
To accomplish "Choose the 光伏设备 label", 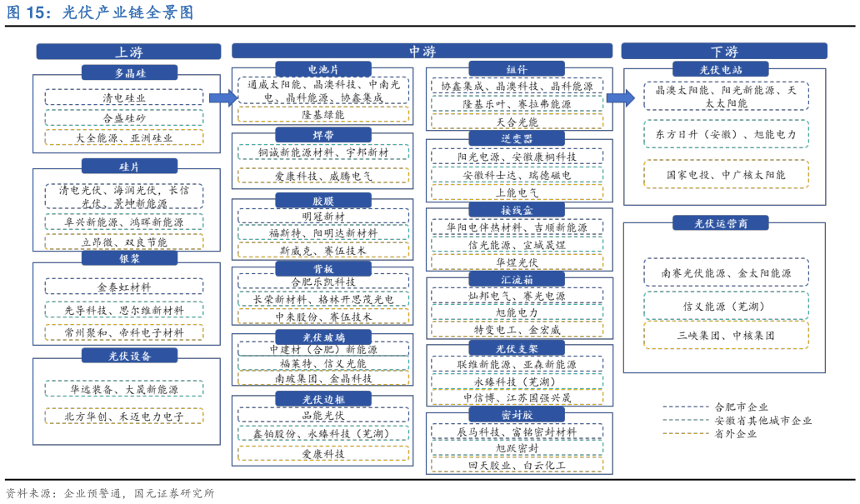I will coord(129,356).
